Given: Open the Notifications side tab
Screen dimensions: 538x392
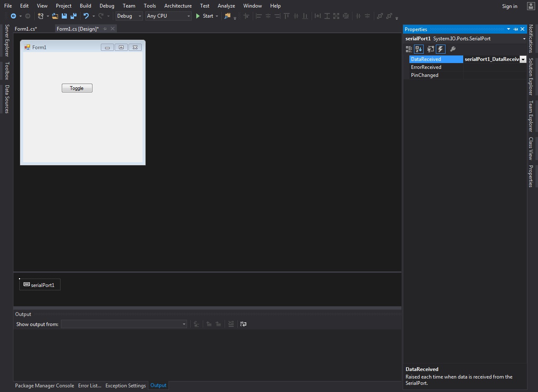Looking at the screenshot, I should click(x=531, y=39).
